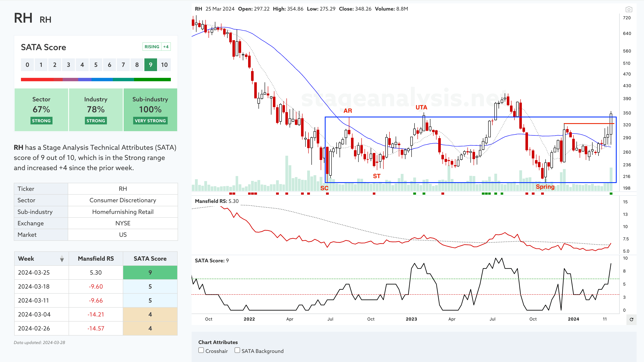Click the UTA label on chart
The width and height of the screenshot is (644, 362).
coord(421,107)
